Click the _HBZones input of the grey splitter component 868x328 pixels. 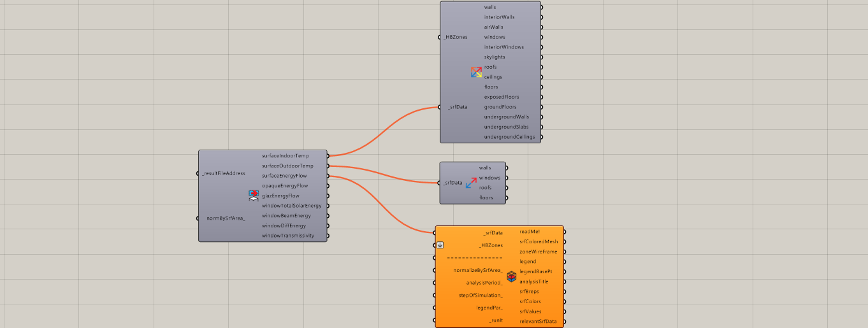(x=456, y=37)
